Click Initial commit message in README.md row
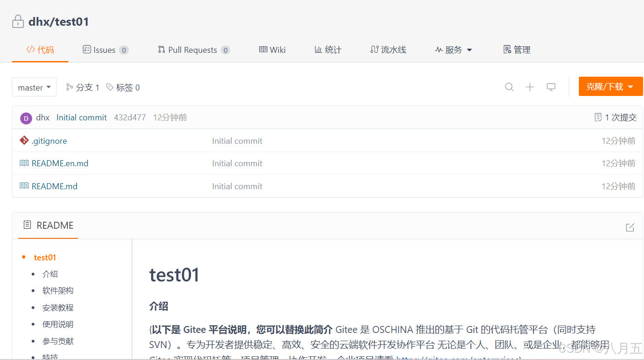Image resolution: width=644 pixels, height=360 pixels. point(237,186)
